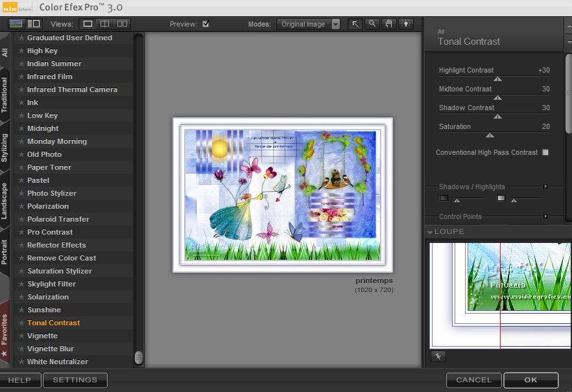Favorite the Indian Summer filter star

pos(21,63)
